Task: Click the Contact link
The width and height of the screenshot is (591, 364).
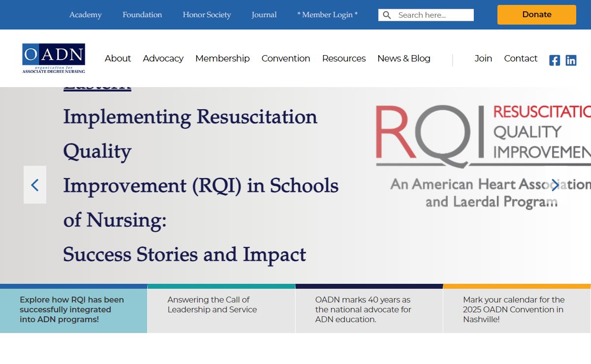Action: click(521, 59)
